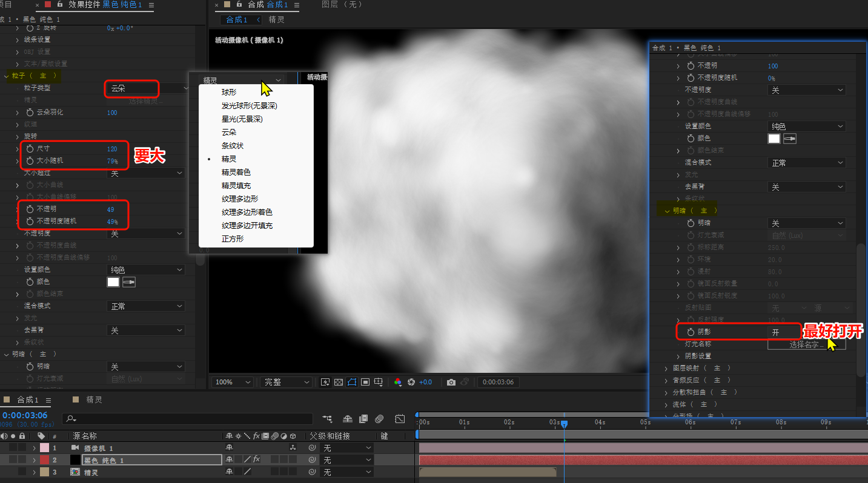Toggle fx switch on 黑色 纯色 1 layer
Screen dimensions: 868x483
[x=256, y=460]
